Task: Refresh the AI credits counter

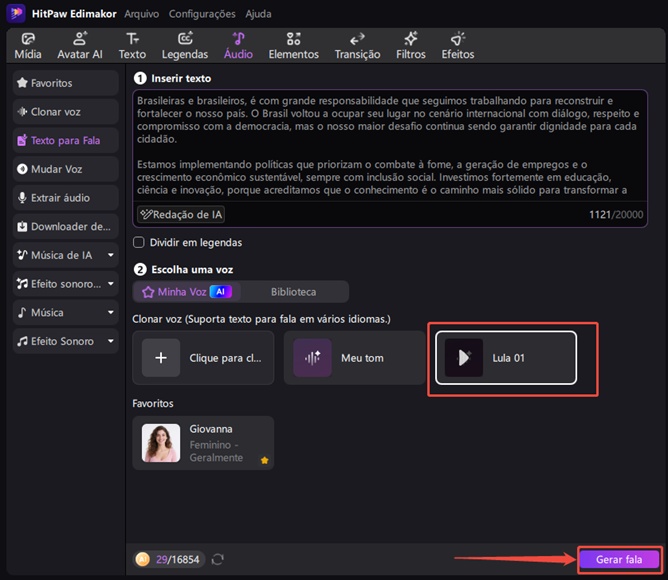Action: coord(218,559)
